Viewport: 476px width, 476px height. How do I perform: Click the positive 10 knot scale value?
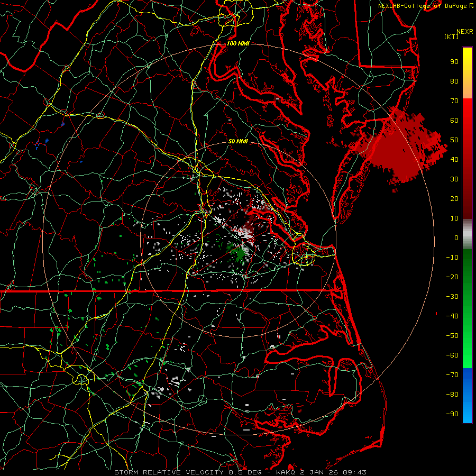click(454, 218)
